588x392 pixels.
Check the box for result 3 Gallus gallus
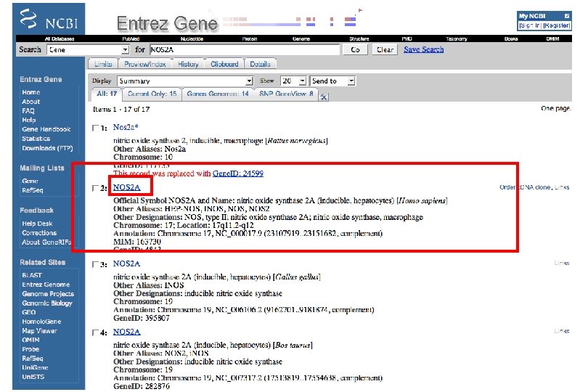click(95, 264)
